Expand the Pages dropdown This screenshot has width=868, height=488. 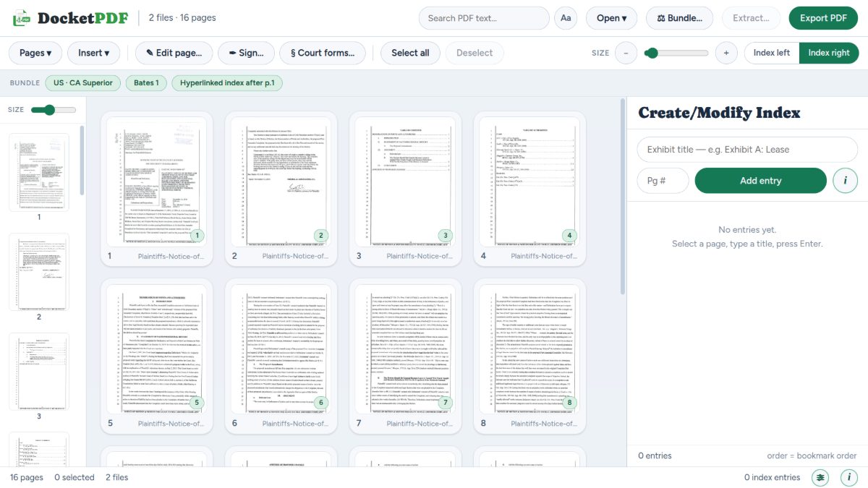[x=35, y=53]
